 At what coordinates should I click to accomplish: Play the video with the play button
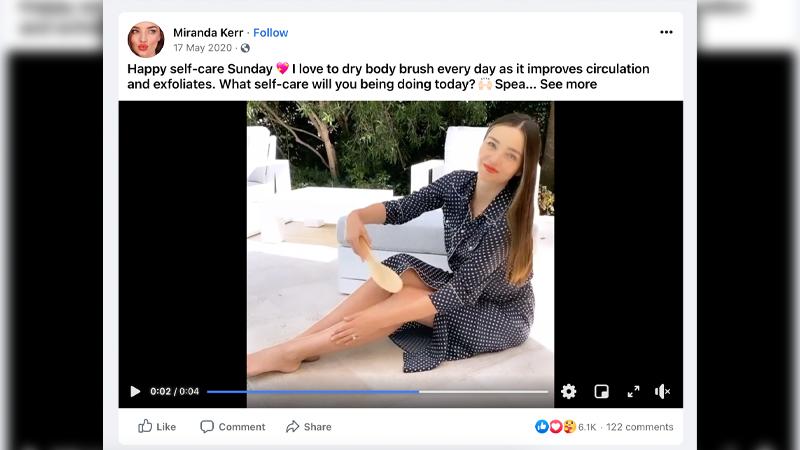[x=135, y=392]
